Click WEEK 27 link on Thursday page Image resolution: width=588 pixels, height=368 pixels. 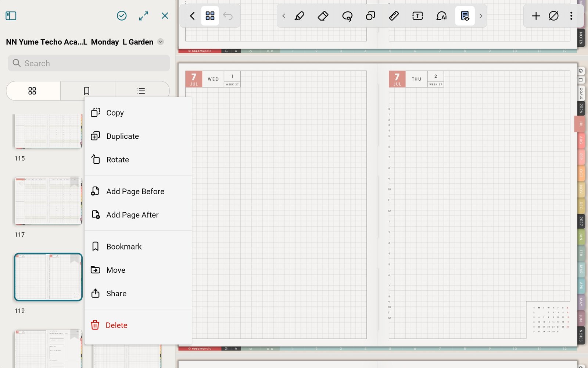pos(436,84)
